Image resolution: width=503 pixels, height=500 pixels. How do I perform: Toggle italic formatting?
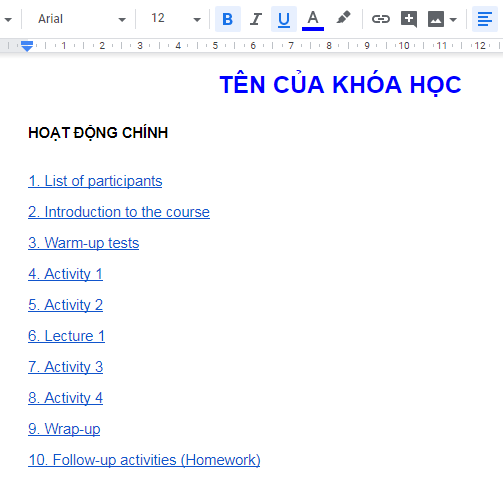256,19
